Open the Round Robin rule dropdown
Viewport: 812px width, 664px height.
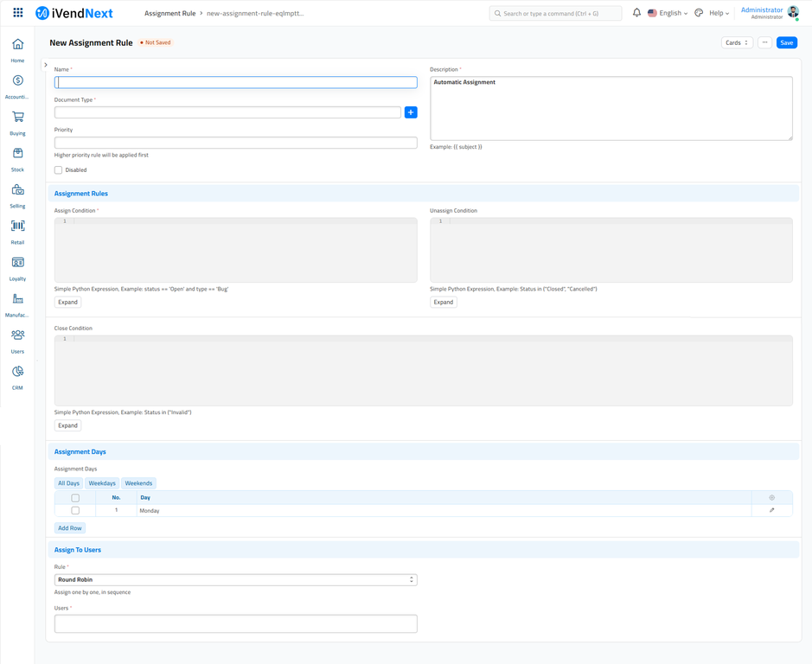[235, 580]
